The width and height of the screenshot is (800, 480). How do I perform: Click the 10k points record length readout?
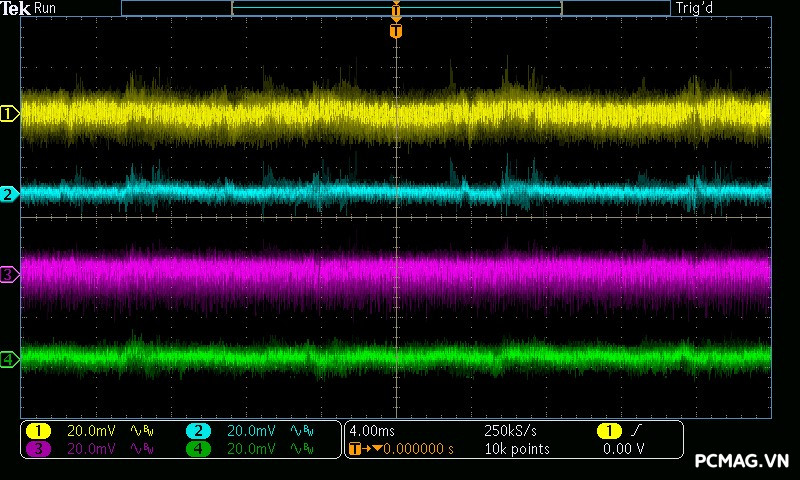(x=516, y=449)
